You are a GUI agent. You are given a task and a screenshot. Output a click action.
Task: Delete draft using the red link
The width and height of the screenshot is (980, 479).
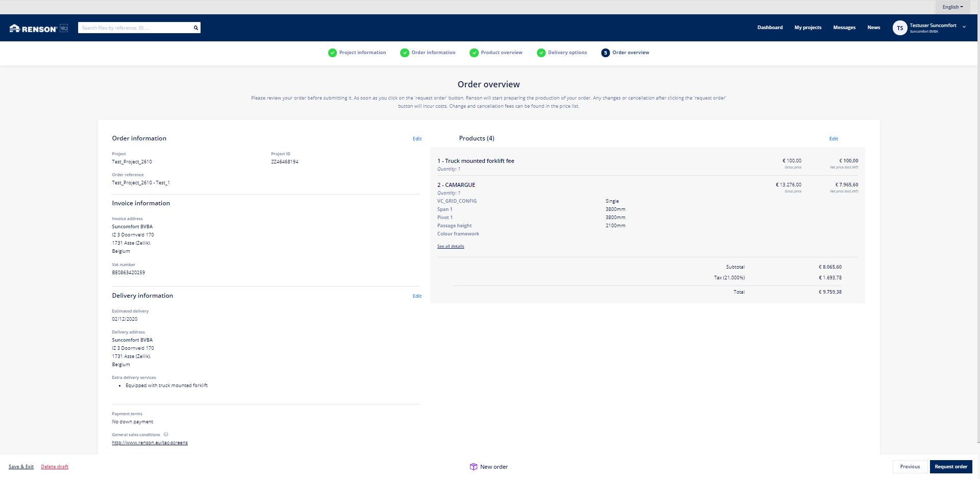55,467
